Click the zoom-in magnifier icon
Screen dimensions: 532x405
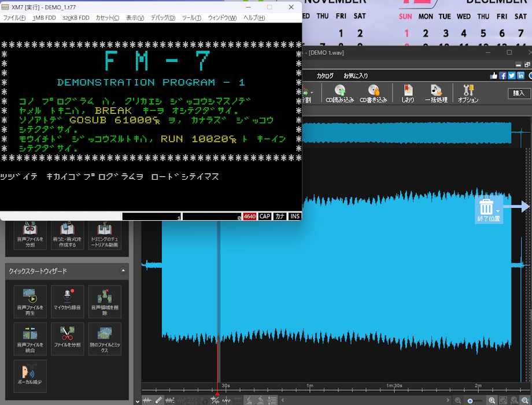492,400
